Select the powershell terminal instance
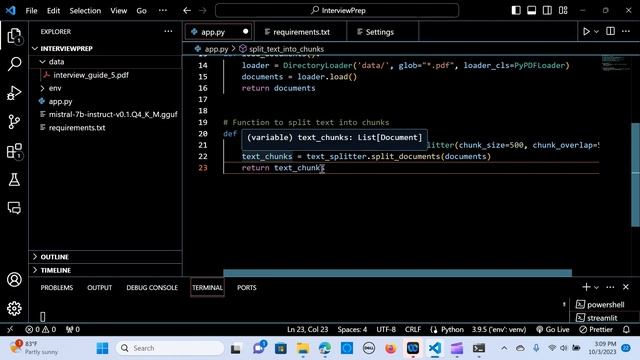 click(605, 304)
